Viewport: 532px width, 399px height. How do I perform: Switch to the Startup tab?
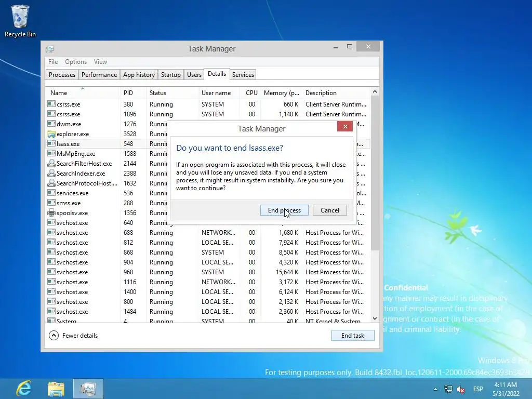click(170, 75)
